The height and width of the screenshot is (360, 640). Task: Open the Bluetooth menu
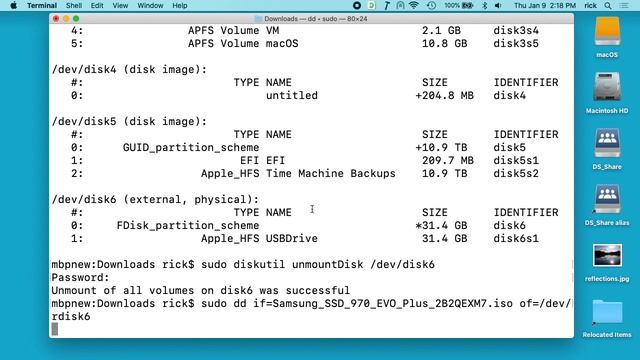(484, 6)
